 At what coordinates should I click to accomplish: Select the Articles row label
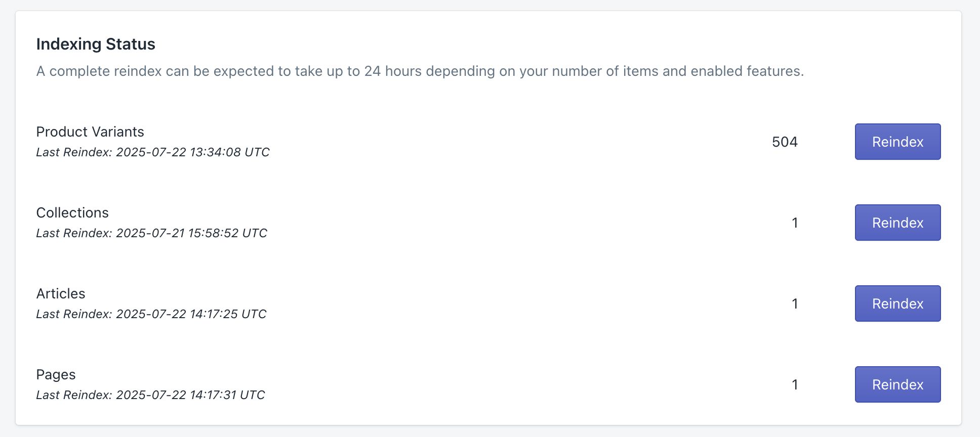point(60,294)
